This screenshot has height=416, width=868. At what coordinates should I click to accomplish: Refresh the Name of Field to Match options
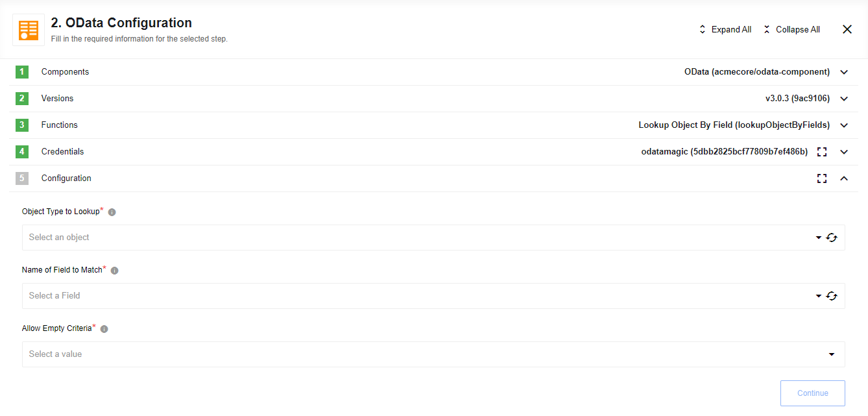(832, 295)
